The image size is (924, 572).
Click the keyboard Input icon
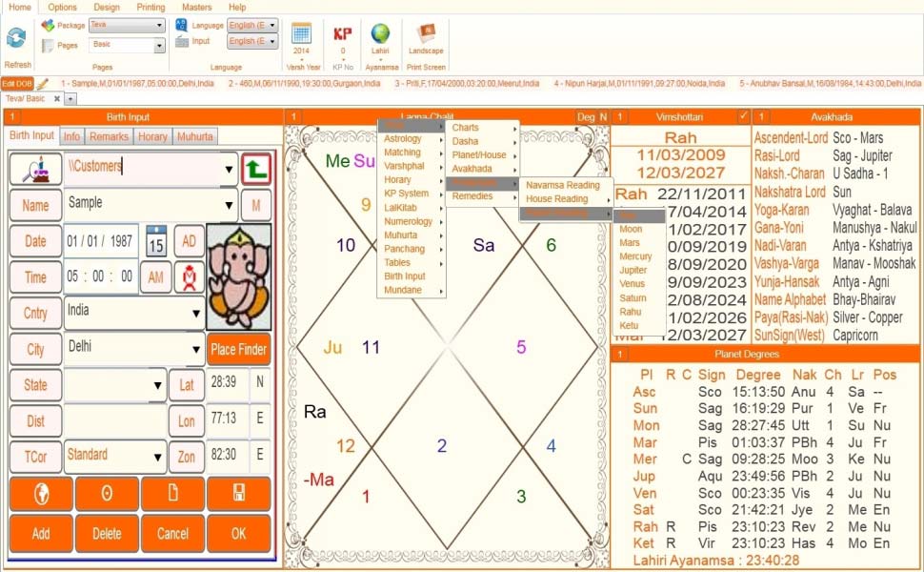(182, 41)
